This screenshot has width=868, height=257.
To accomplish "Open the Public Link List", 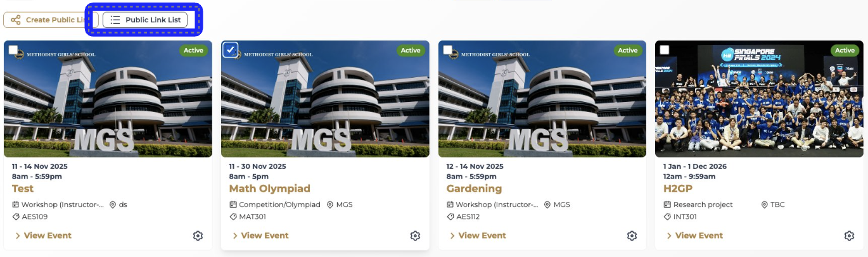I will 145,20.
